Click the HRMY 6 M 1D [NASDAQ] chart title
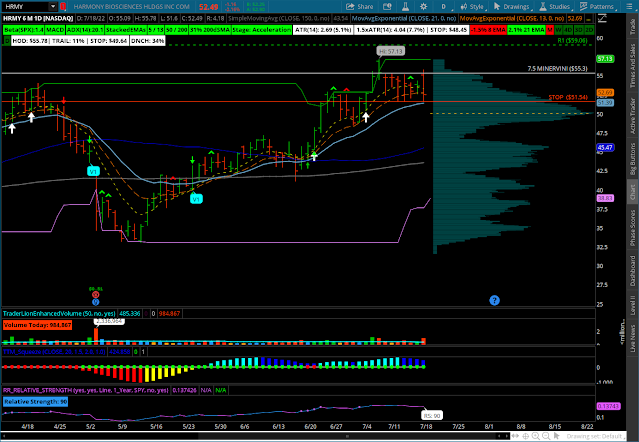The image size is (639, 442). click(38, 18)
